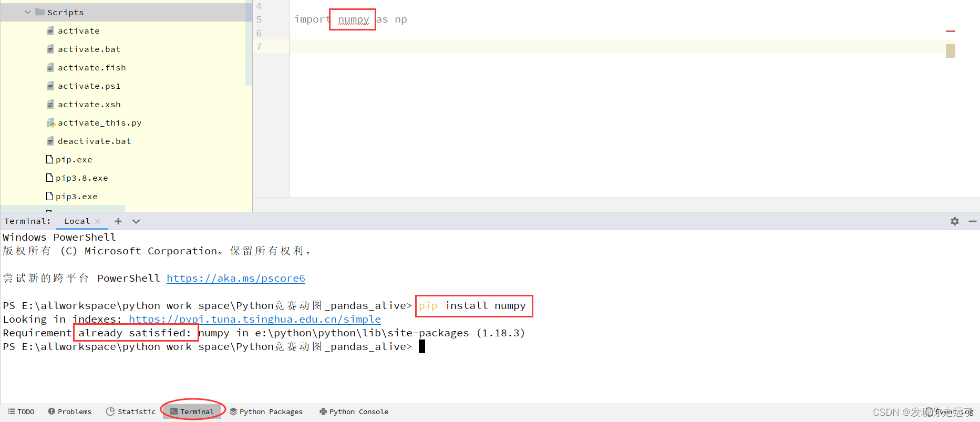Open the terminal session dropdown arrow
980x422 pixels.
[x=136, y=221]
